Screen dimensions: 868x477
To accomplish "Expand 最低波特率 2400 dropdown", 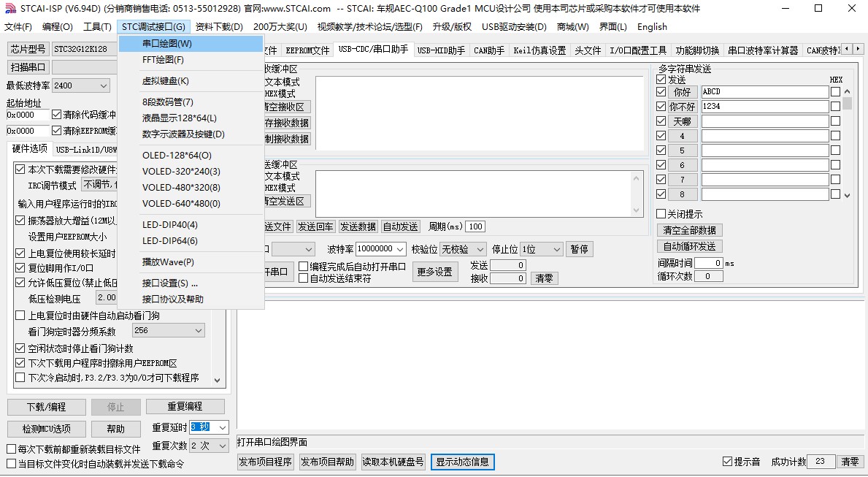I will [104, 86].
